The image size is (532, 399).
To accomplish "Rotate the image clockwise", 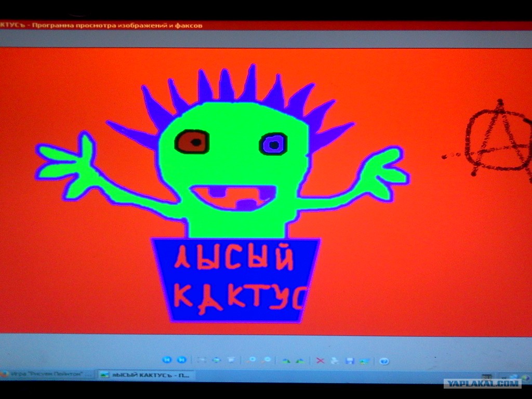I will pyautogui.click(x=286, y=361).
